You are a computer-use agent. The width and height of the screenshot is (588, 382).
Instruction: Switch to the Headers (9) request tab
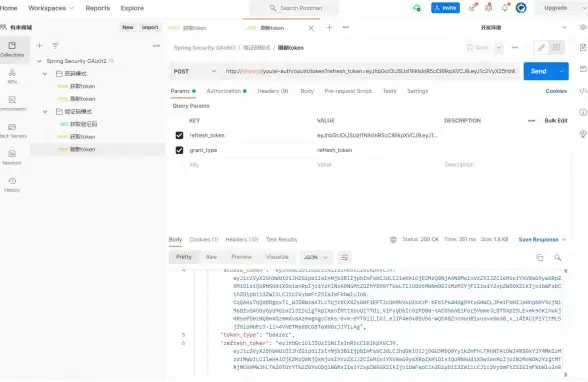point(273,91)
